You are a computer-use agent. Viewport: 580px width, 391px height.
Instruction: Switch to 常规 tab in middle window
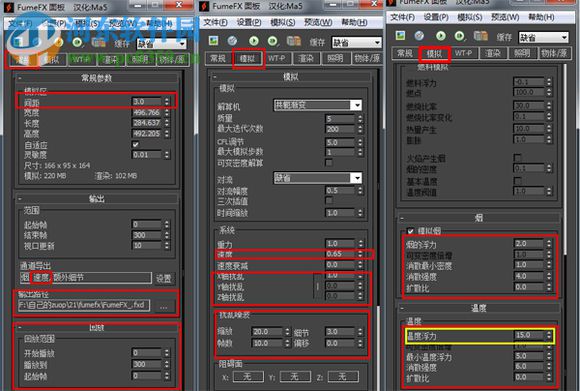pyautogui.click(x=218, y=58)
